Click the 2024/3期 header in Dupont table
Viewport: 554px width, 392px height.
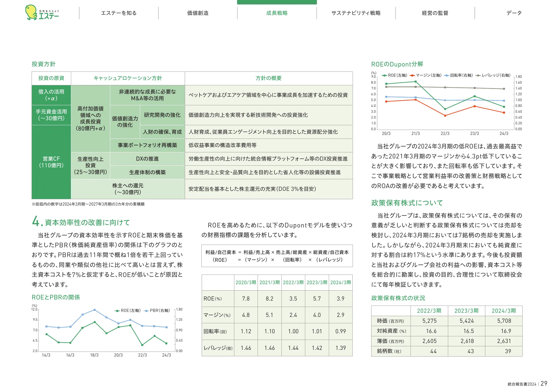(341, 283)
